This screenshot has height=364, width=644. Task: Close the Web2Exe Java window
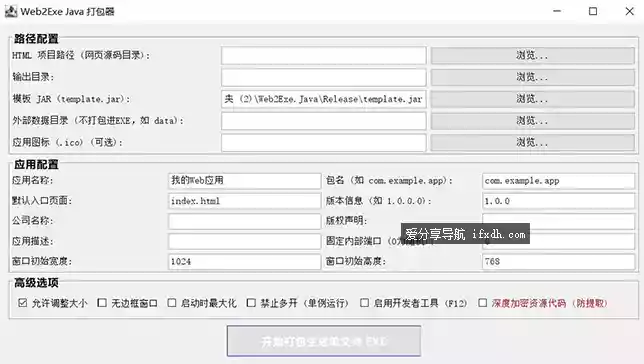pos(629,12)
